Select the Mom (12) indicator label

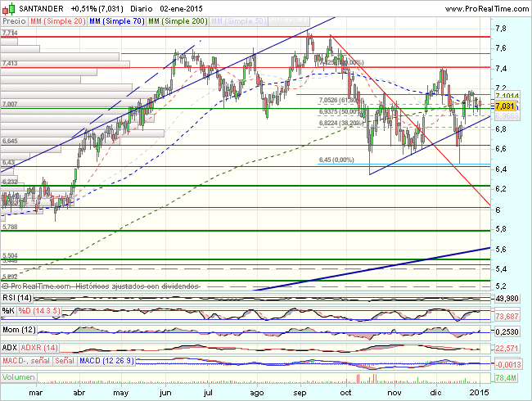coord(19,330)
